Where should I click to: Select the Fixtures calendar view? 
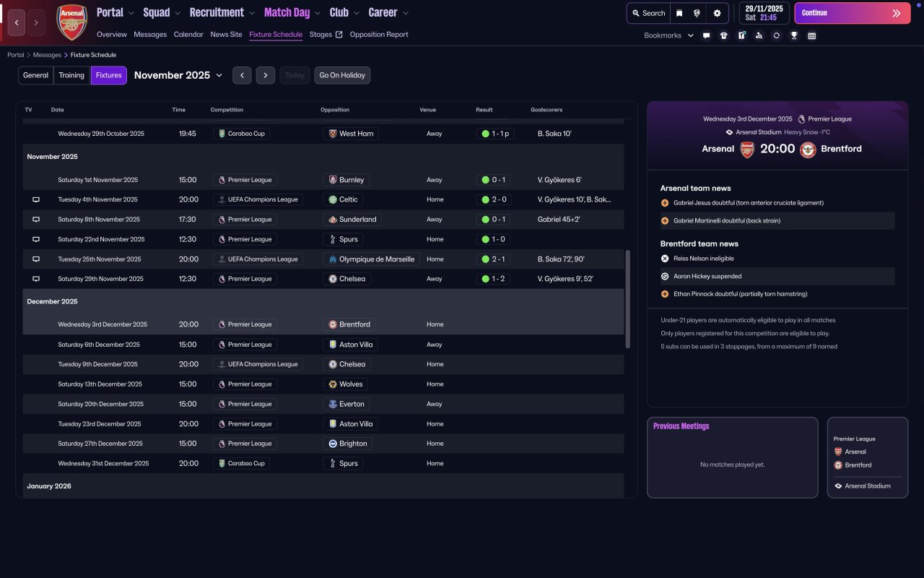(x=109, y=75)
